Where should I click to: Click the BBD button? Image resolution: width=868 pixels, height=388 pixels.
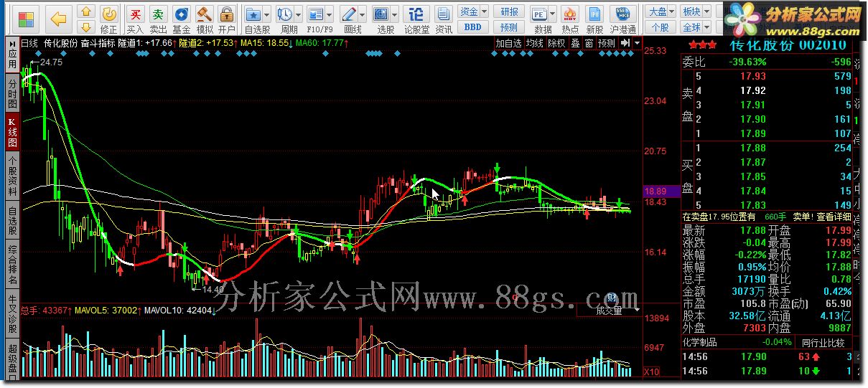[x=473, y=27]
